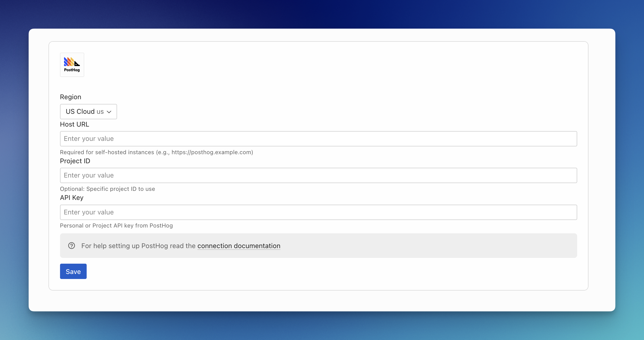644x340 pixels.
Task: Click the optional project ID hint text
Action: [107, 189]
